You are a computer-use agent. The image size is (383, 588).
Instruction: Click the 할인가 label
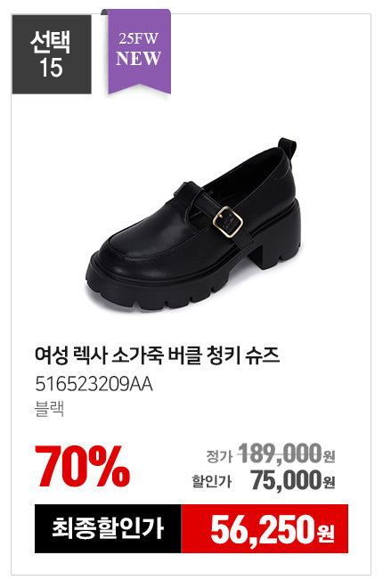click(212, 481)
